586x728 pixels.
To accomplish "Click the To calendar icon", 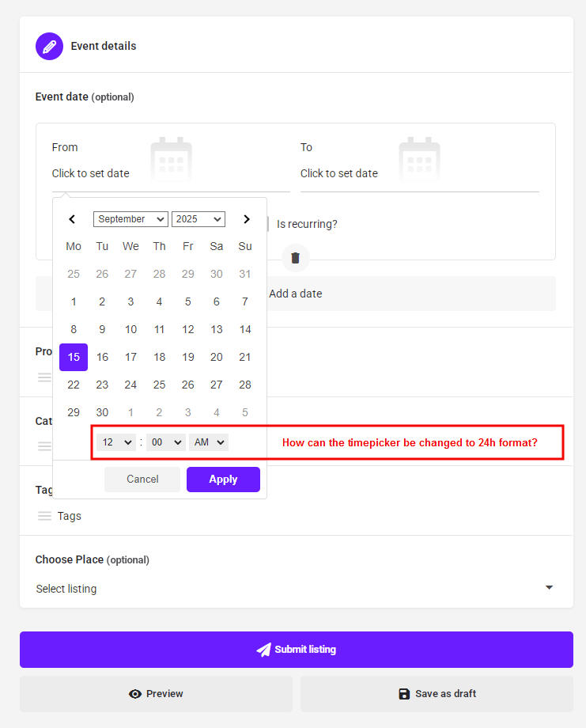I will tap(419, 158).
